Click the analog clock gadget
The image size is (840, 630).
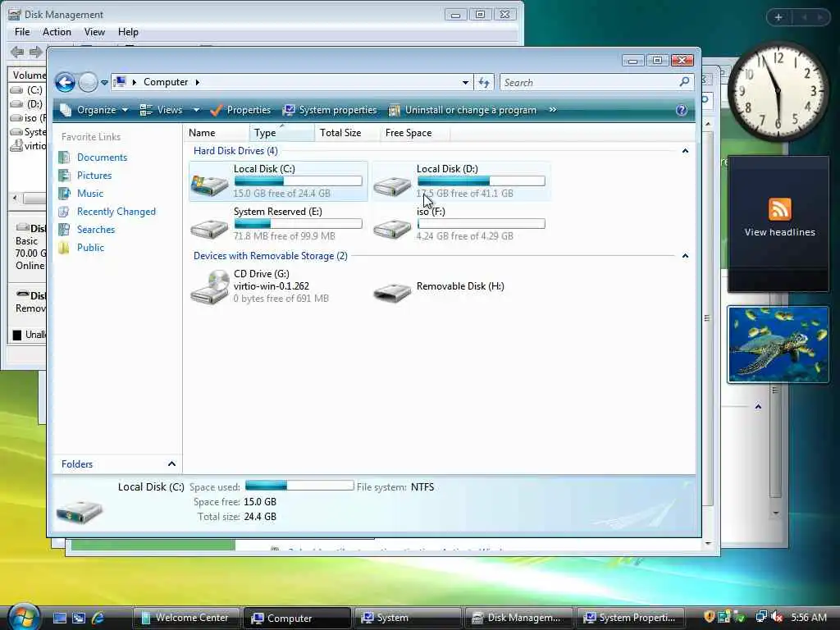(778, 91)
